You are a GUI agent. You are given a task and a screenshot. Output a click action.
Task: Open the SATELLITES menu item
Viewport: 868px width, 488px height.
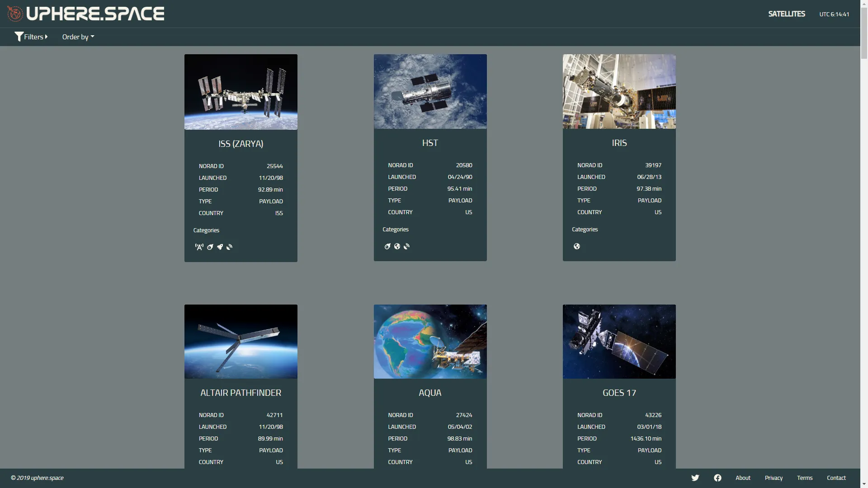tap(786, 14)
